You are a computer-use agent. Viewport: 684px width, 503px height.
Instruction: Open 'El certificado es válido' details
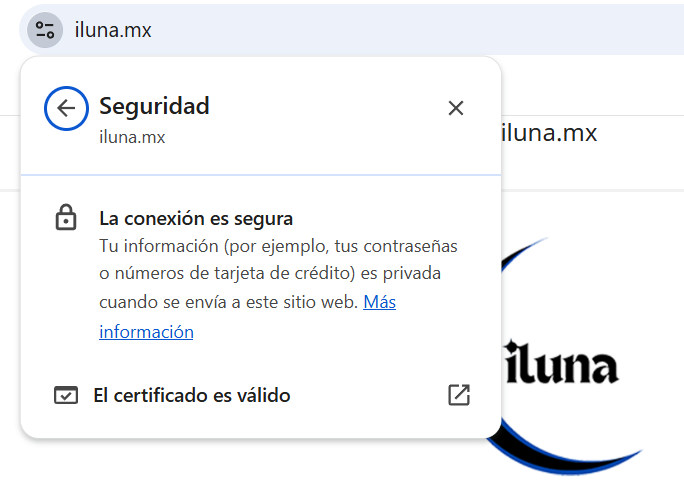tap(261, 395)
